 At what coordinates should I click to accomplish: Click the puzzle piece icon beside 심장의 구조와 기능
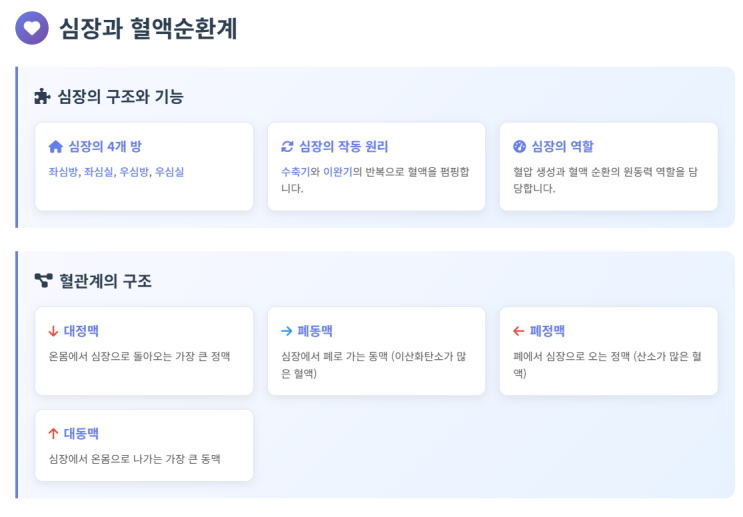[42, 97]
